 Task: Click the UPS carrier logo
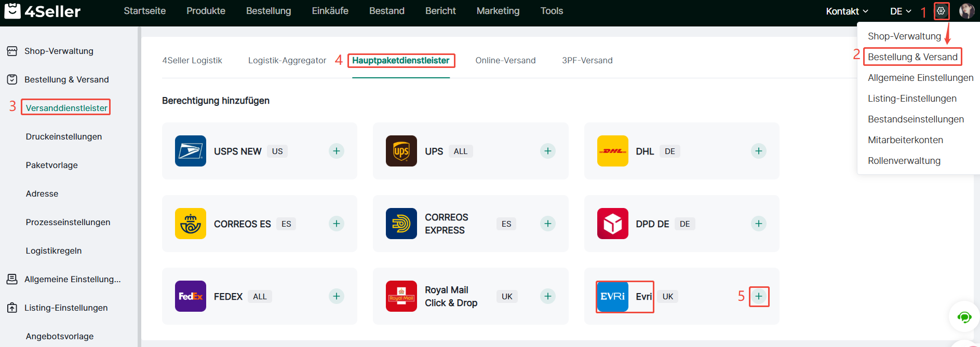click(x=401, y=151)
